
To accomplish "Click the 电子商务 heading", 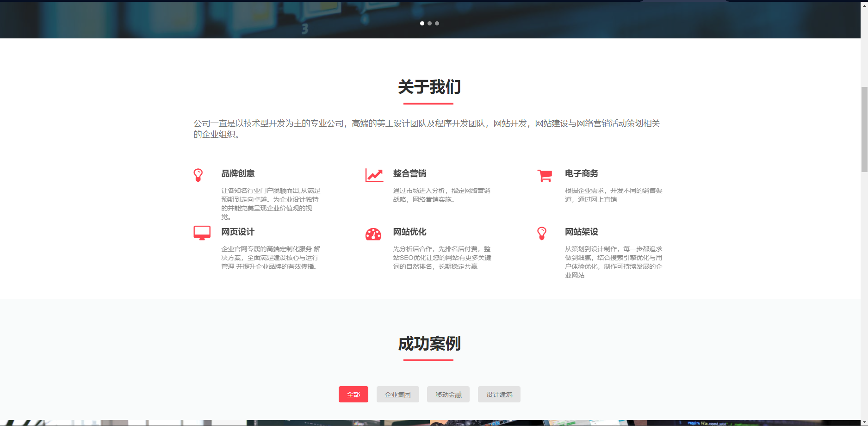I will 581,173.
